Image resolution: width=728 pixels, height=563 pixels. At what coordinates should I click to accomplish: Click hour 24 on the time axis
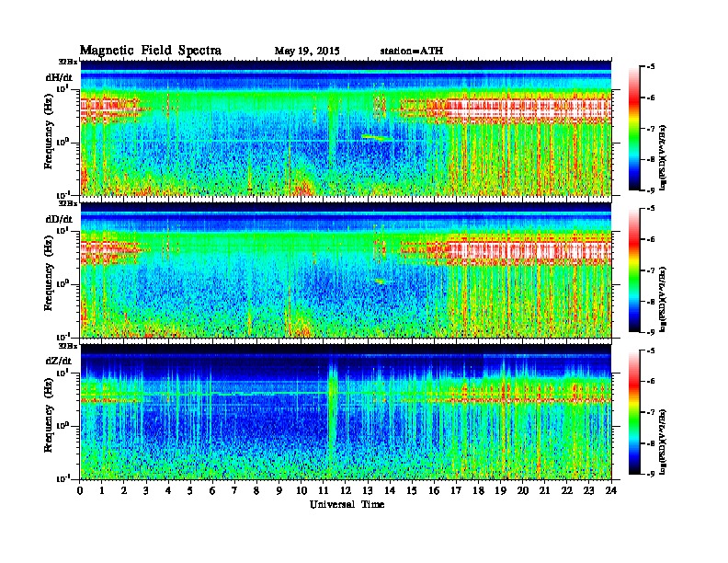click(611, 490)
